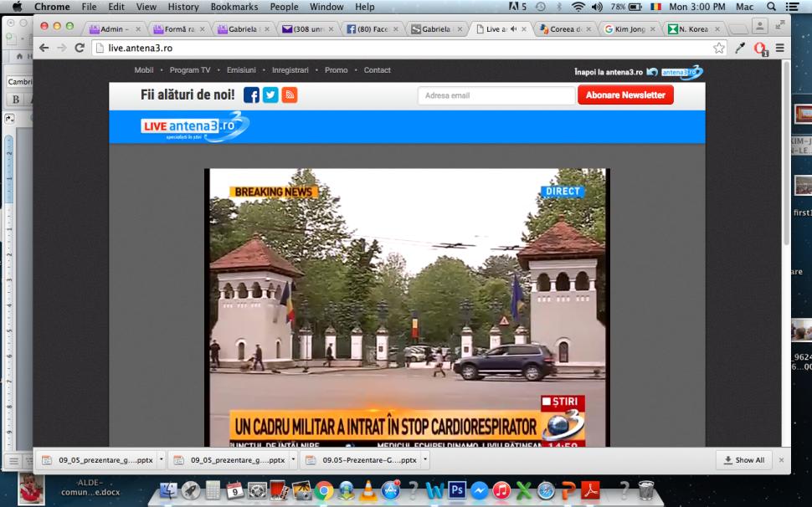Viewport: 812px width, 507px height.
Task: Open Antena3 Facebook page icon
Action: [x=251, y=95]
